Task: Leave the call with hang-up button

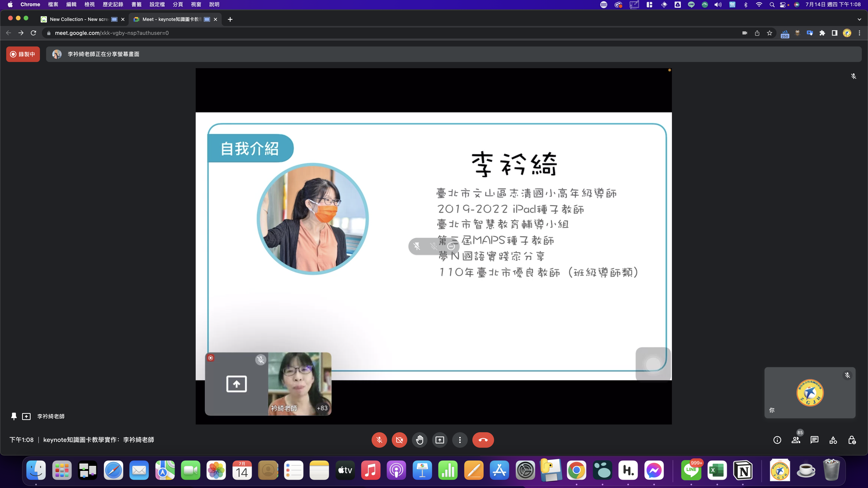Action: [x=483, y=440]
